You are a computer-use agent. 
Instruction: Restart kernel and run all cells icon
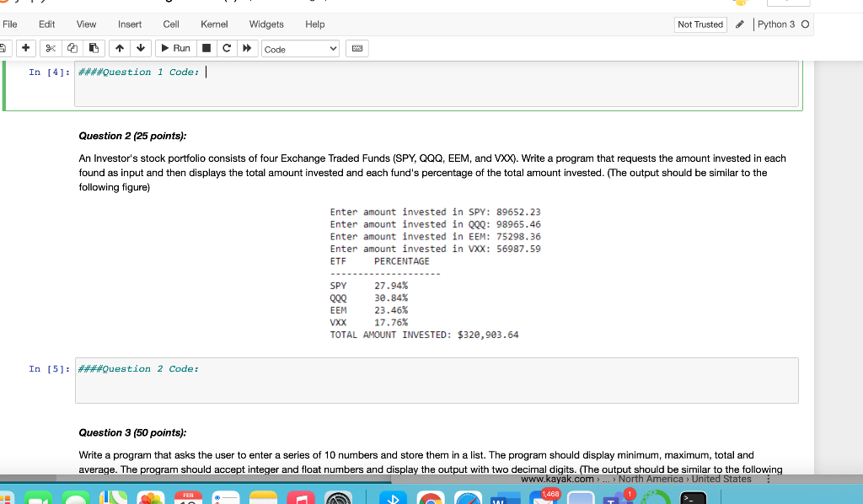coord(246,48)
